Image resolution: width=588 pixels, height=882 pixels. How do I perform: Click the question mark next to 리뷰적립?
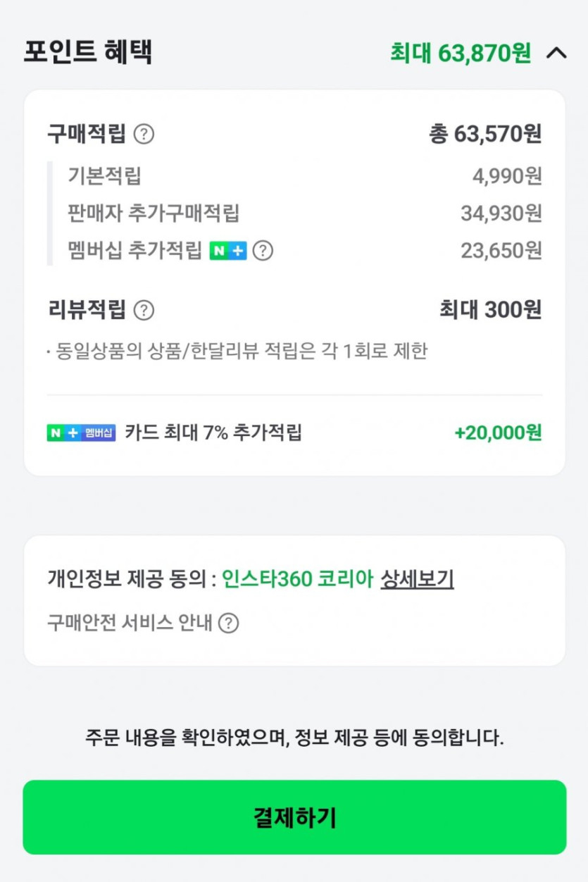coord(144,310)
